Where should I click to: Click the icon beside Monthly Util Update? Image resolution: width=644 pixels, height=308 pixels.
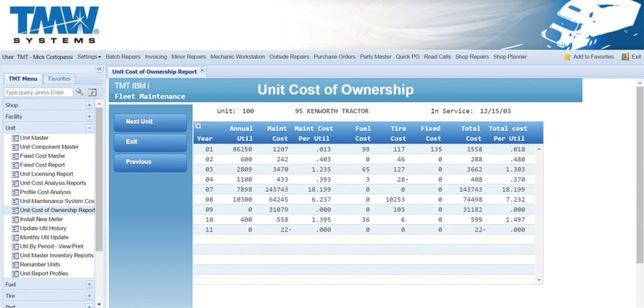tap(15, 237)
